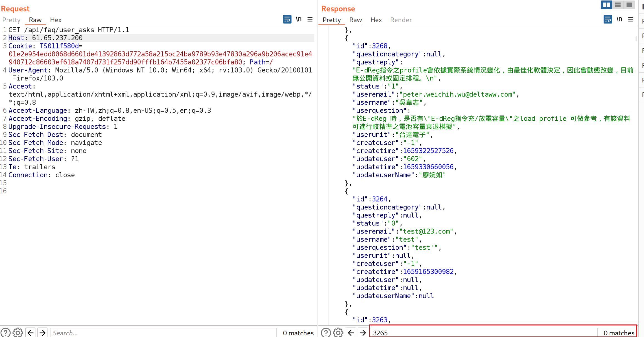Select combined tabbed layout view

(x=629, y=5)
